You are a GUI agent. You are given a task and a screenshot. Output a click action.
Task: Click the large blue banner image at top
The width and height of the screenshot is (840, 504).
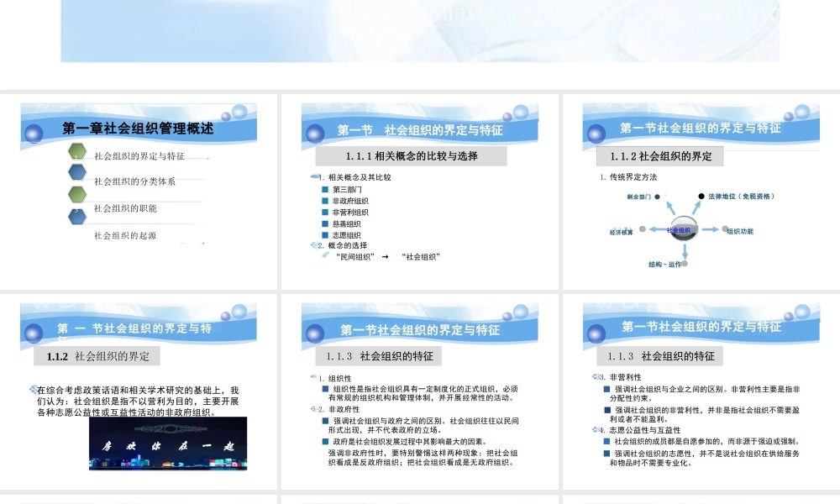click(420, 31)
